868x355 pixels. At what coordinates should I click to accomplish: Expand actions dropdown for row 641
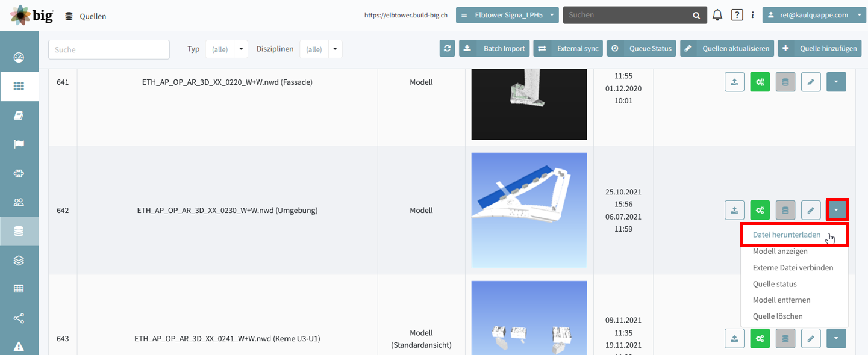tap(837, 82)
